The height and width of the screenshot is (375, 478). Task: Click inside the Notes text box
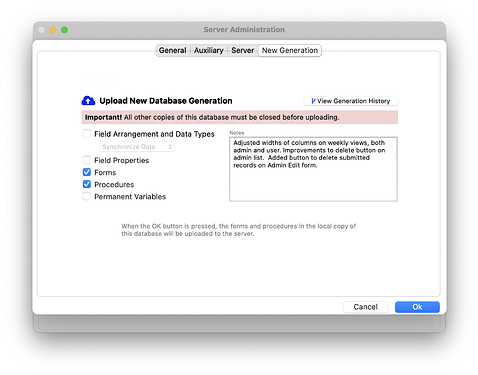[x=313, y=169]
